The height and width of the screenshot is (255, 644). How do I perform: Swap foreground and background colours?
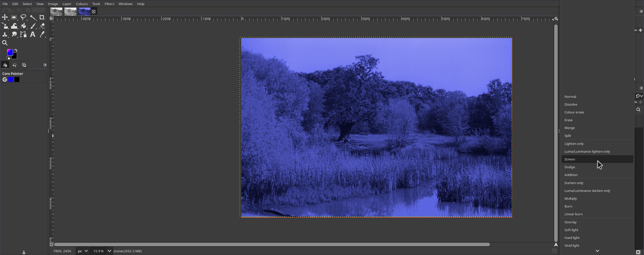click(16, 50)
